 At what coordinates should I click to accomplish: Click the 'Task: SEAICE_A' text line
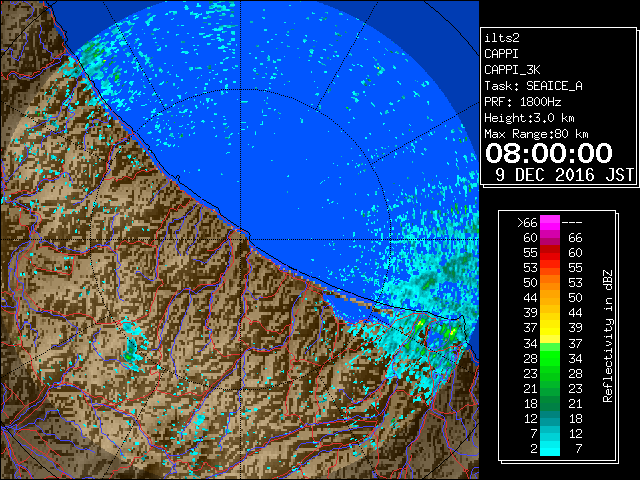point(533,86)
